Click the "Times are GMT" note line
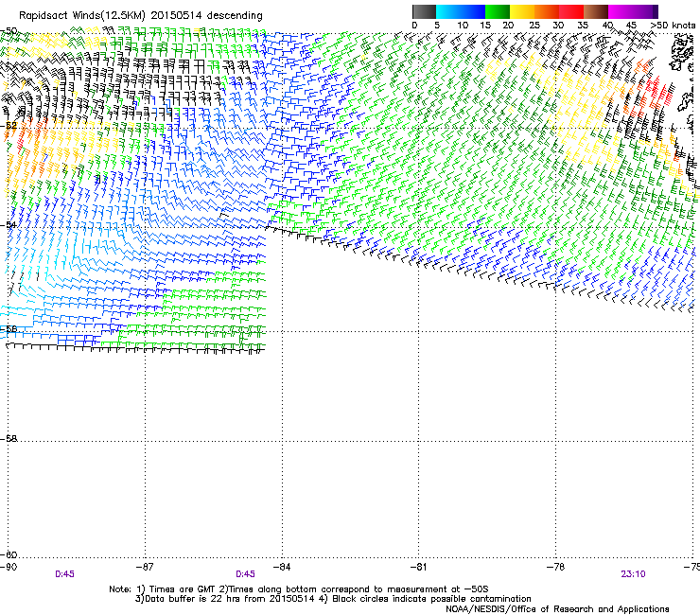 299,589
